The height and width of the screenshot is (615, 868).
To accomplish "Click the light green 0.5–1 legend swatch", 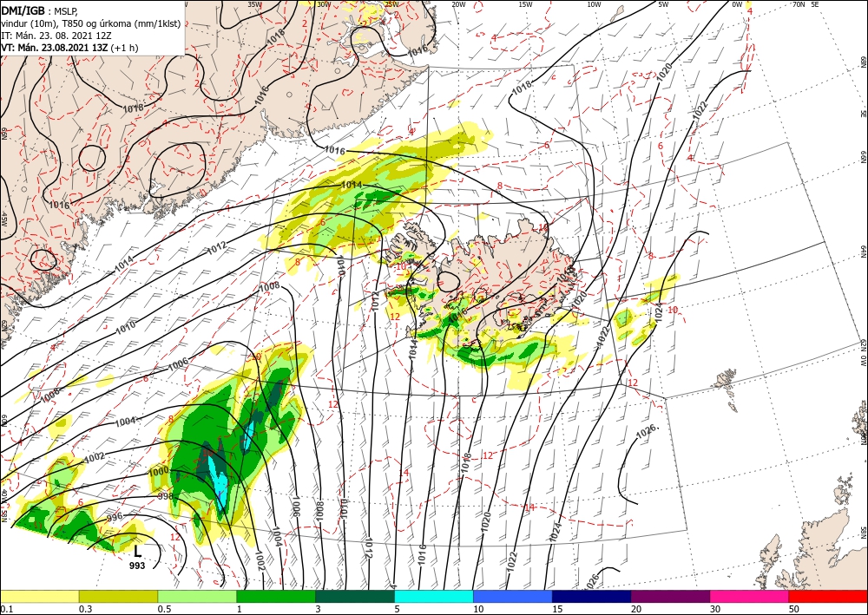I will (x=197, y=596).
